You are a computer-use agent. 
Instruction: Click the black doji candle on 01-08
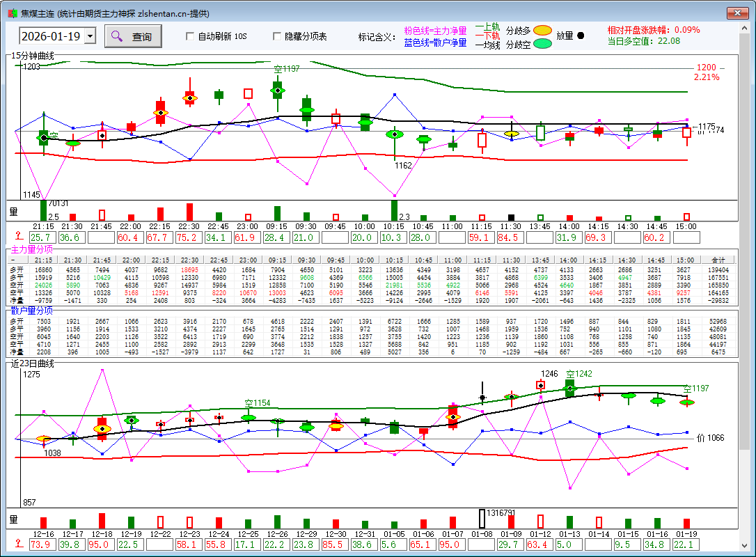[482, 398]
